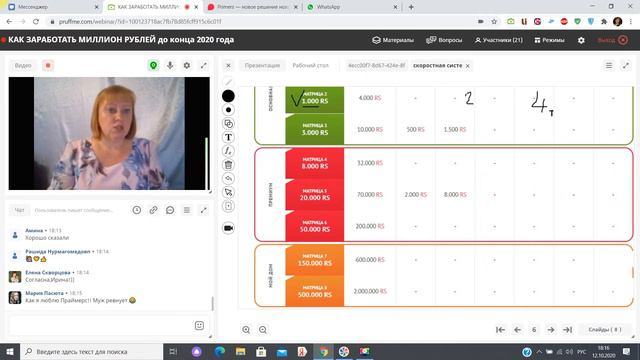Select the Чат tab label

(x=19, y=210)
